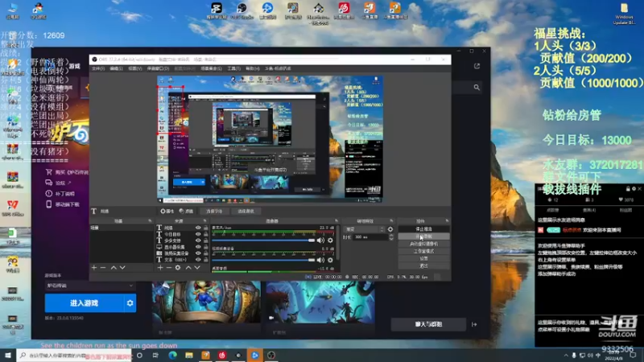Open 聊天与群组 in Battle.net
The height and width of the screenshot is (362, 644).
tap(428, 324)
